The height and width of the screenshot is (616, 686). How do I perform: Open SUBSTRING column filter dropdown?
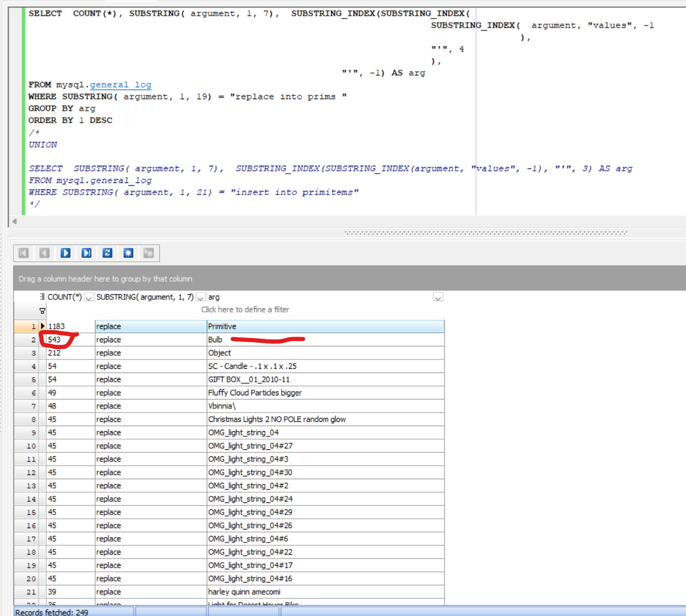point(201,298)
